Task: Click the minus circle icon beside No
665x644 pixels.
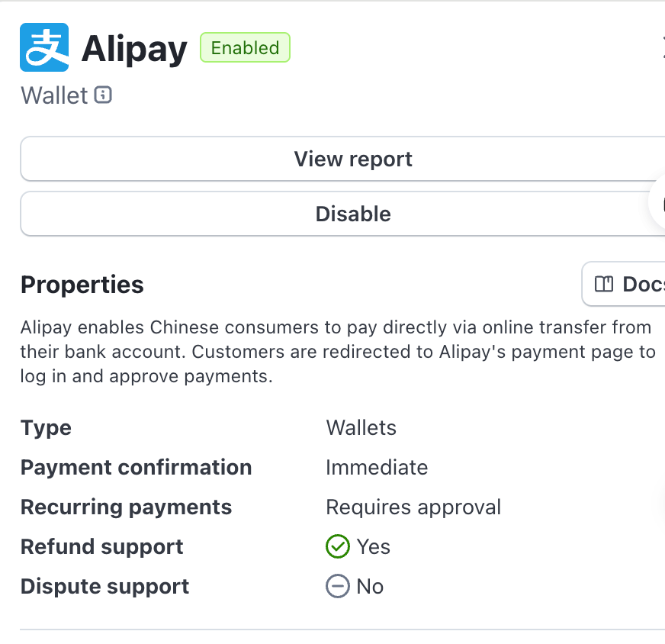Action: point(337,587)
